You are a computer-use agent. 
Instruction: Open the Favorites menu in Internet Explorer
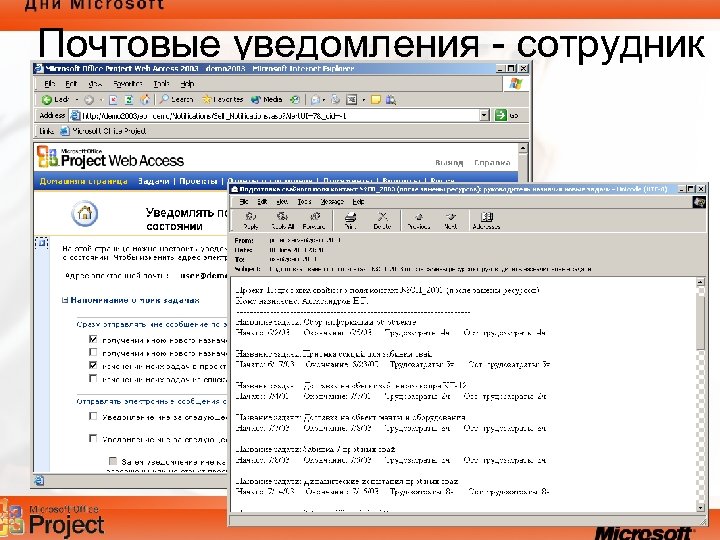pyautogui.click(x=128, y=84)
